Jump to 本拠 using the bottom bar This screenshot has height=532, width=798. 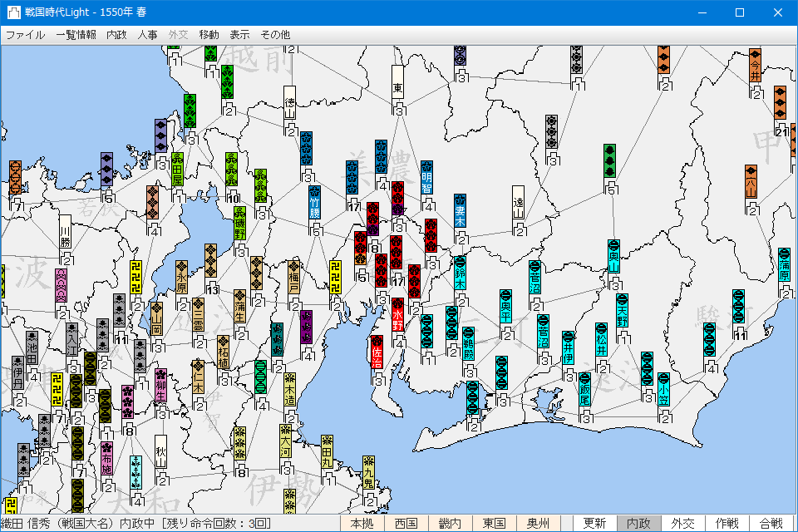pos(362,524)
